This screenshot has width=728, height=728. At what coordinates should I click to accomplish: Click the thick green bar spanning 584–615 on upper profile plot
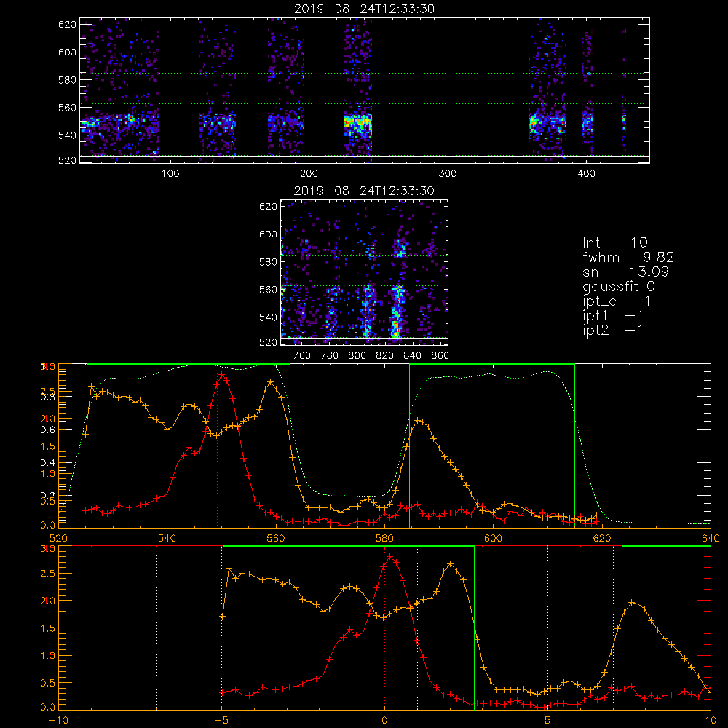click(x=492, y=365)
